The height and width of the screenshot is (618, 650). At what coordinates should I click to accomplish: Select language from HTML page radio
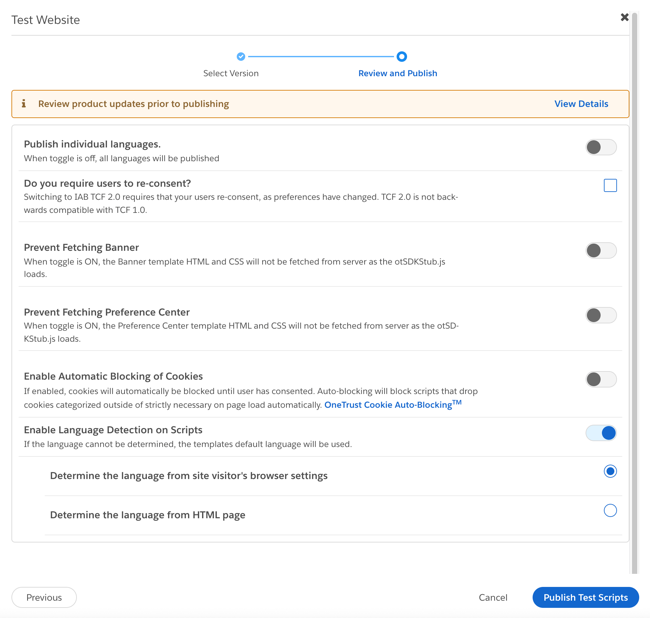coord(610,510)
